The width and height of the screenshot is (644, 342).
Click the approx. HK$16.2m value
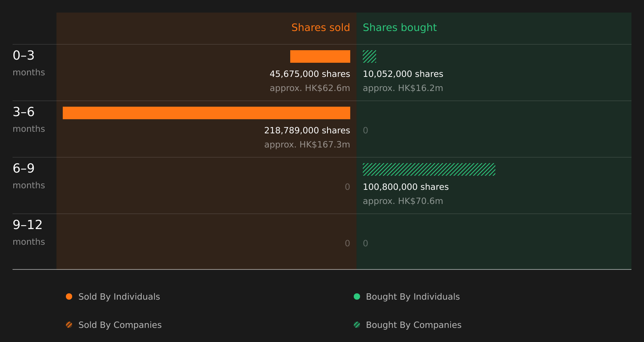(403, 88)
